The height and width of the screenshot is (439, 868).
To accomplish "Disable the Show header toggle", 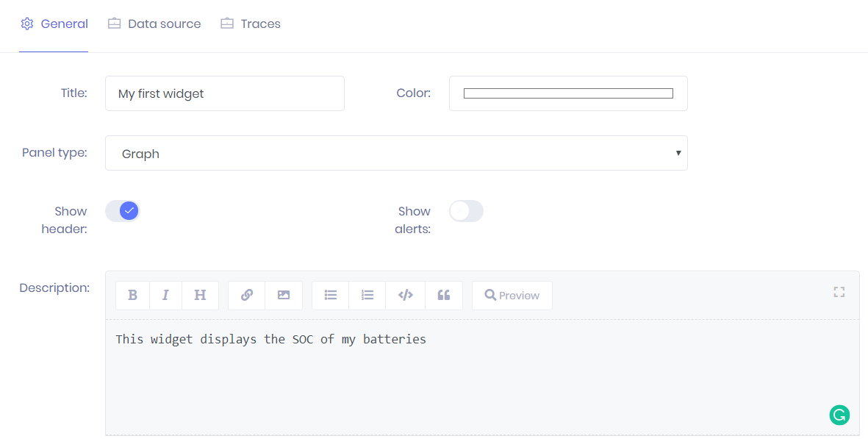I will (123, 210).
